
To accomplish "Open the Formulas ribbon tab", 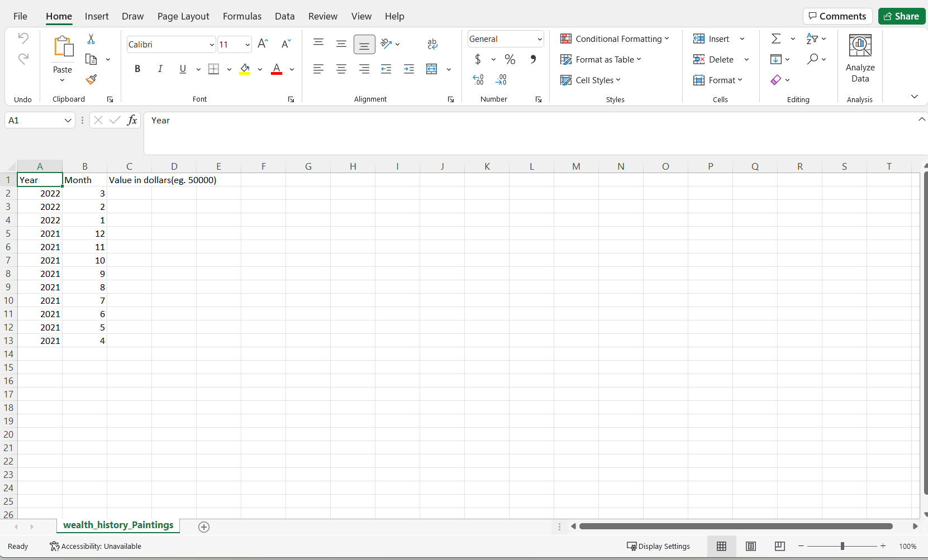I will [242, 16].
